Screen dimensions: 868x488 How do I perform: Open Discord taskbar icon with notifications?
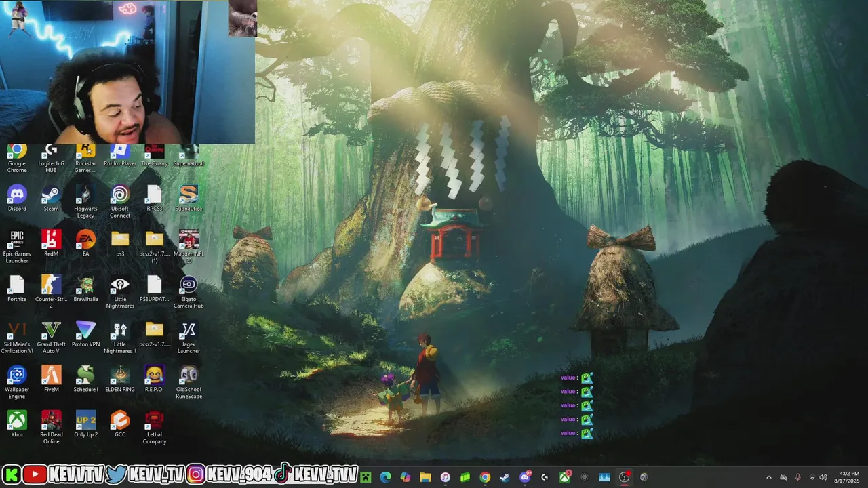coord(525,477)
